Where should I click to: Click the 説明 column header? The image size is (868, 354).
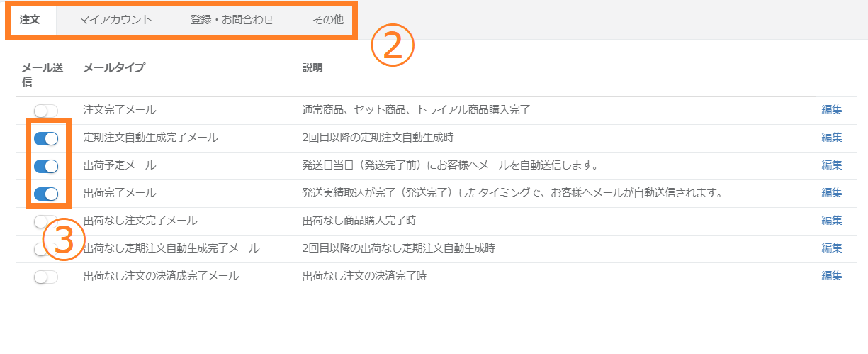[x=312, y=68]
